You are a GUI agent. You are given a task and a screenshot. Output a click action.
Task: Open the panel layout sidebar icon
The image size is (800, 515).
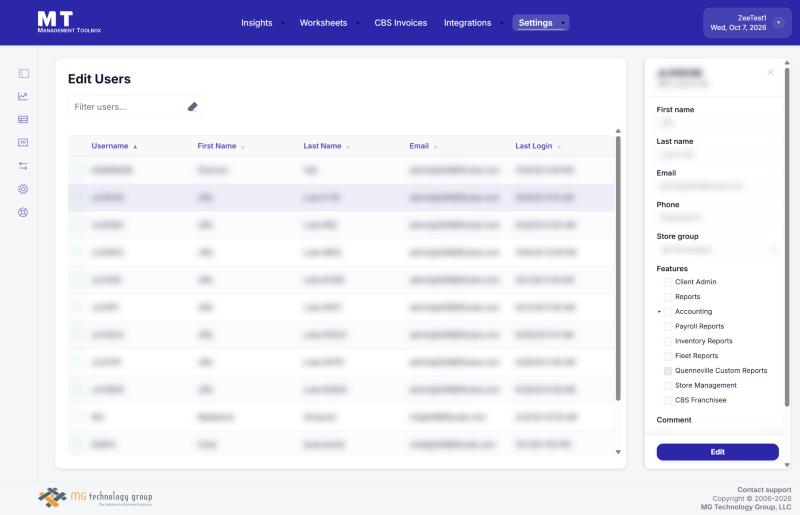[x=23, y=73]
